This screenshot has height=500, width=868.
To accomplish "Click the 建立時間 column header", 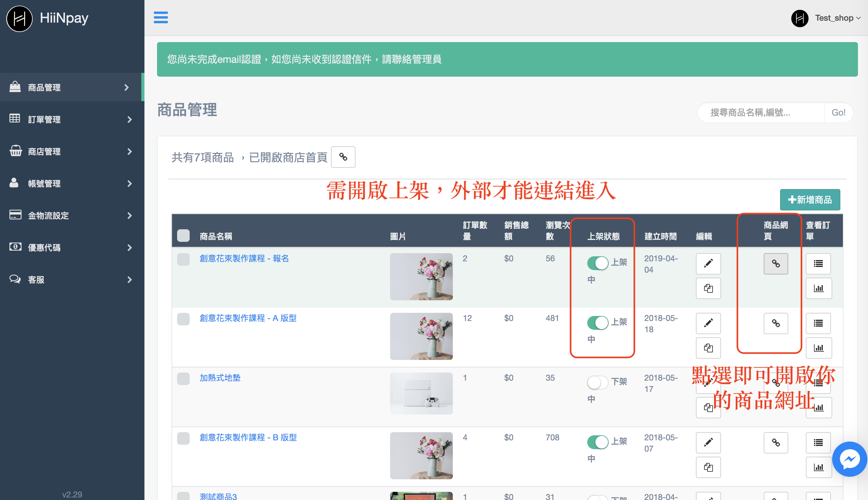I will (660, 236).
